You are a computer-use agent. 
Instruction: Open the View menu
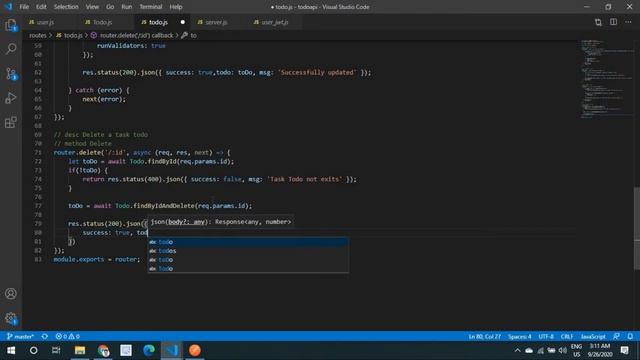pos(92,7)
